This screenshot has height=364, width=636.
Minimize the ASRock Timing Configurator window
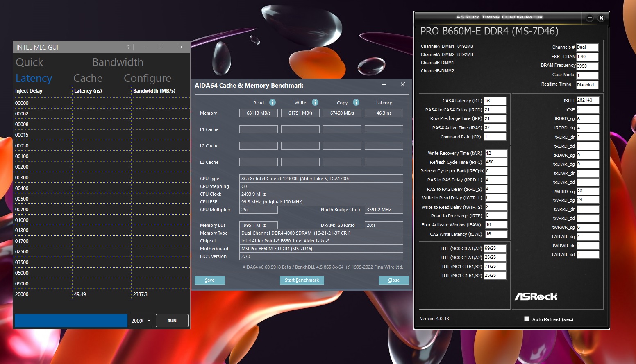(x=590, y=18)
